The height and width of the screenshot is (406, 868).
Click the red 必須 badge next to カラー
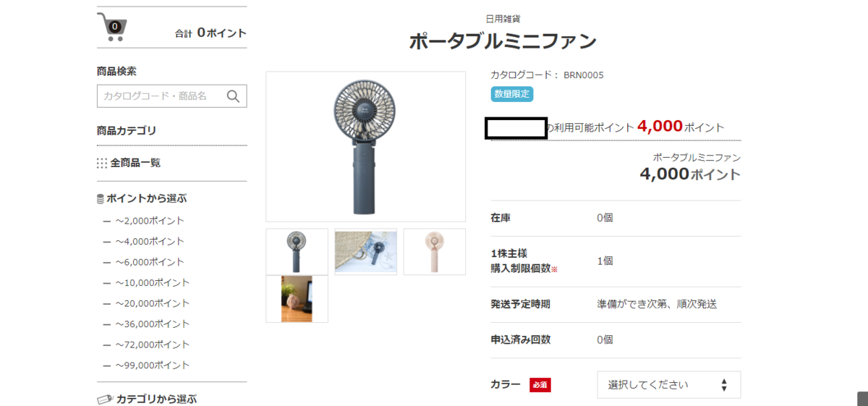tap(540, 385)
